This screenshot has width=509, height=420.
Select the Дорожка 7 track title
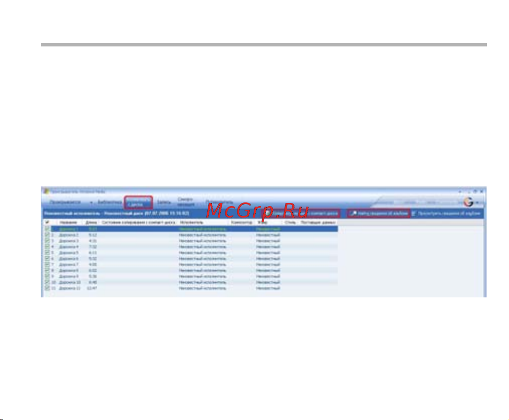68,265
